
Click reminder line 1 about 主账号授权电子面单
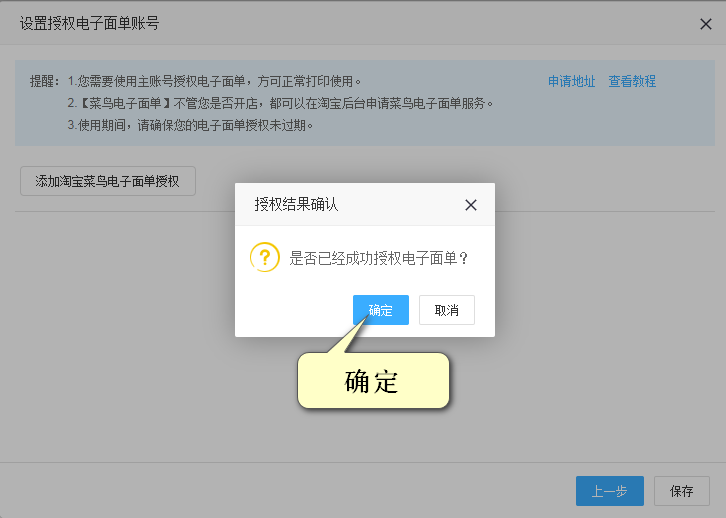pyautogui.click(x=214, y=81)
